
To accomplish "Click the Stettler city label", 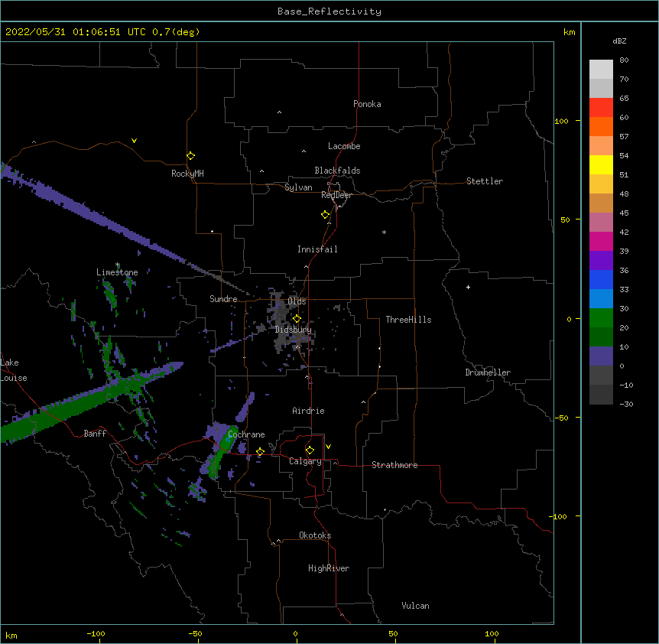I will tap(485, 181).
